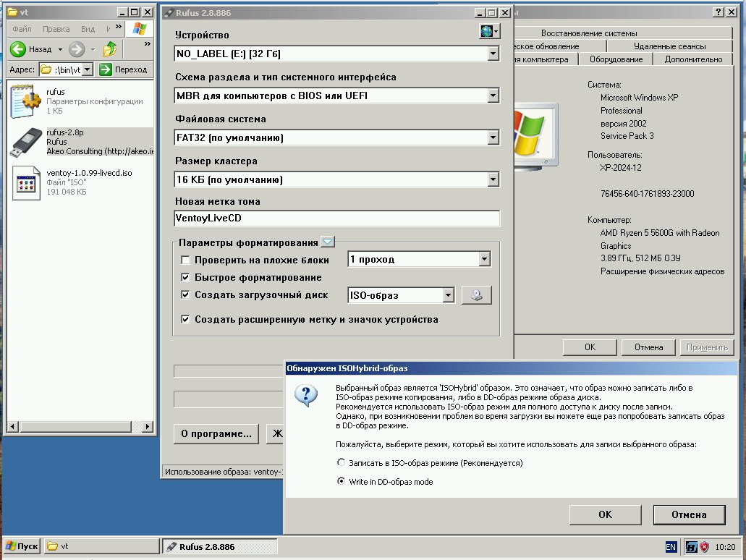Collapse the format options expander arrow
Viewport: 746px width, 560px height.
pyautogui.click(x=328, y=242)
